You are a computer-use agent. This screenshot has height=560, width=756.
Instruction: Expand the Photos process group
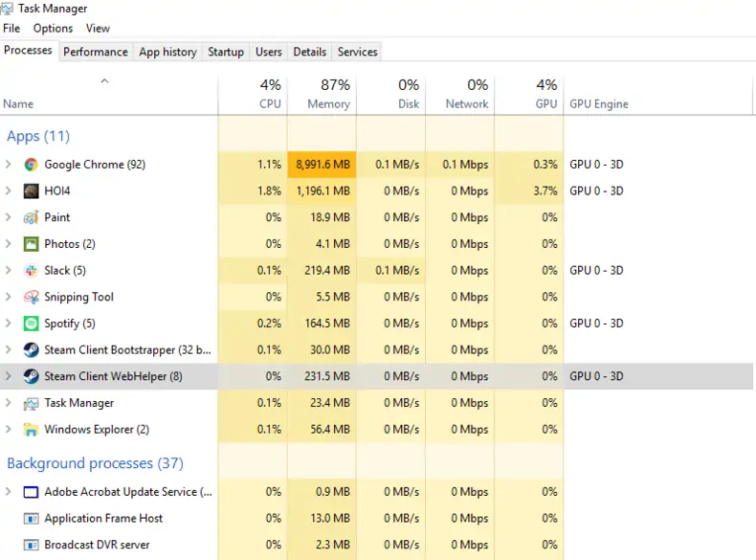click(x=9, y=244)
